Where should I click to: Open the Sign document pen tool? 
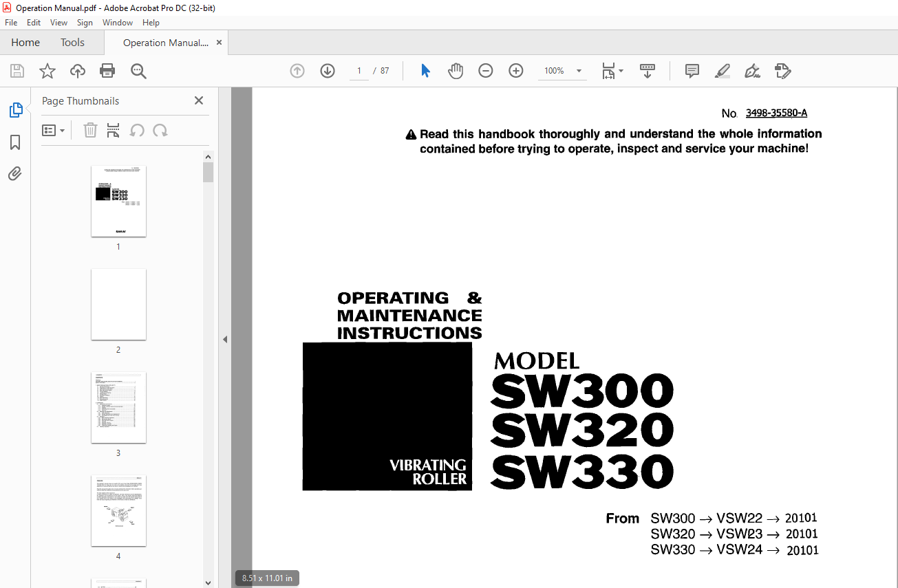point(752,71)
